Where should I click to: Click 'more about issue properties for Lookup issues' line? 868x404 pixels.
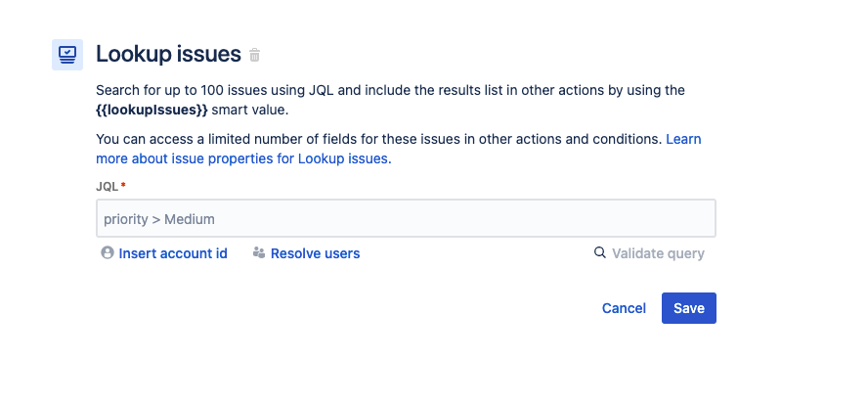242,157
